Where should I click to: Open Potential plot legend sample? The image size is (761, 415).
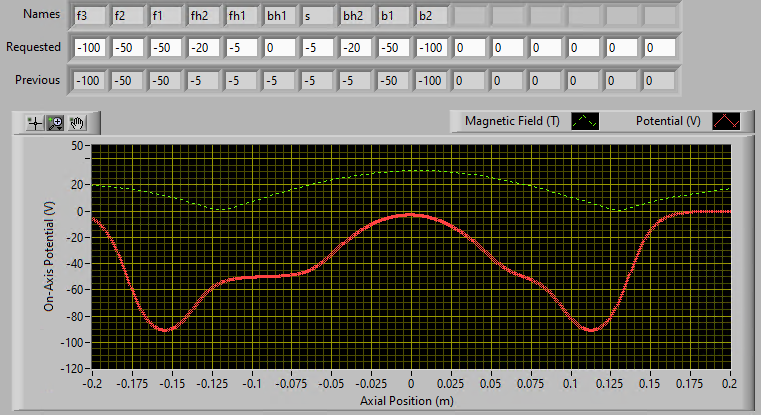click(726, 121)
